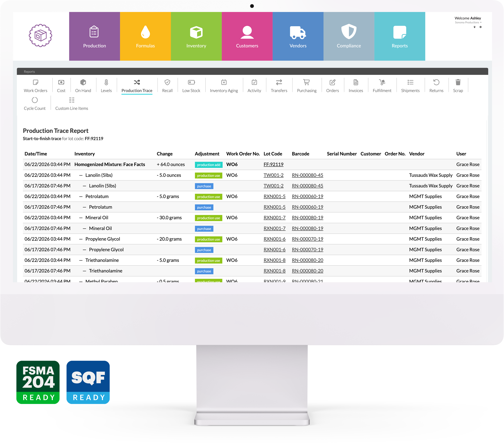Open barcode RN-000080-20 in Triethanolamine purchase row
This screenshot has height=443, width=504.
308,271
